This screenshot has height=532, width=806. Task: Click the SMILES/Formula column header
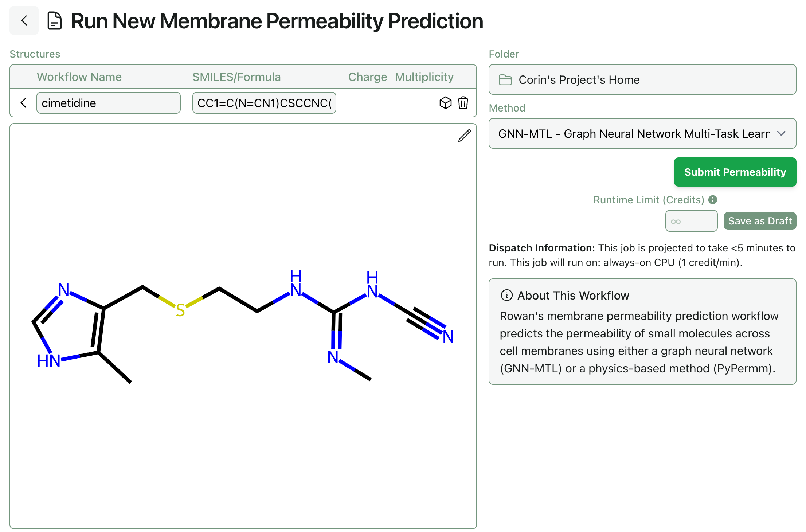pos(236,77)
